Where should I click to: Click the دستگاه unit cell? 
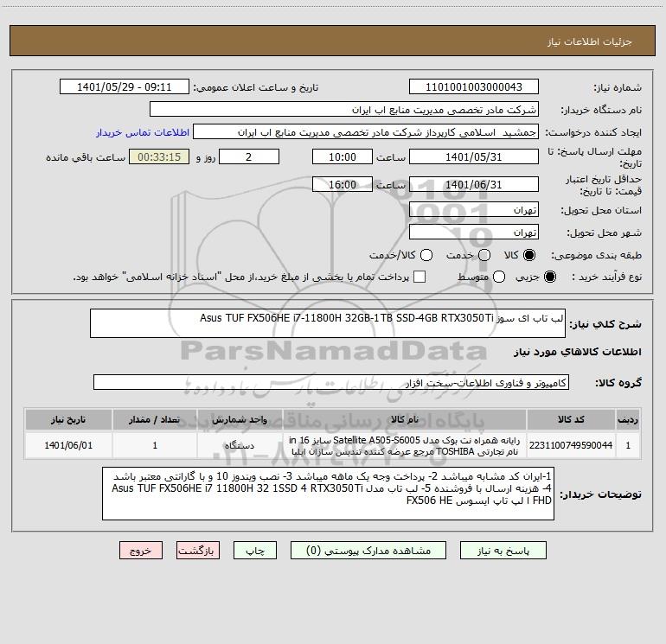tap(240, 445)
